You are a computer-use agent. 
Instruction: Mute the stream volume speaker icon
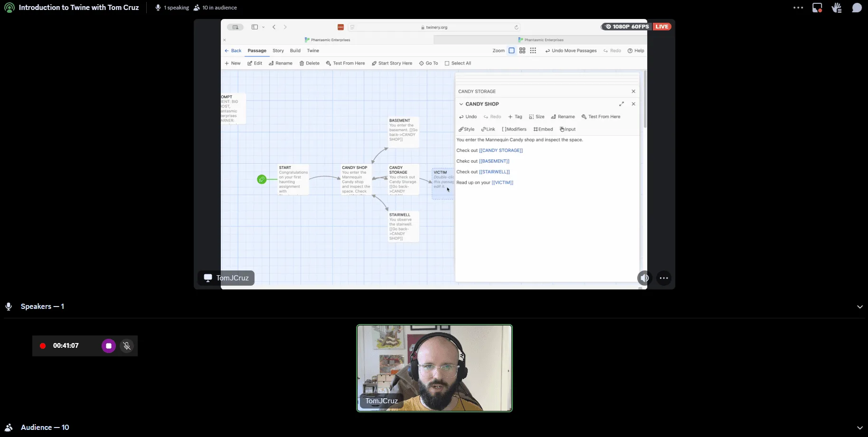tap(644, 278)
